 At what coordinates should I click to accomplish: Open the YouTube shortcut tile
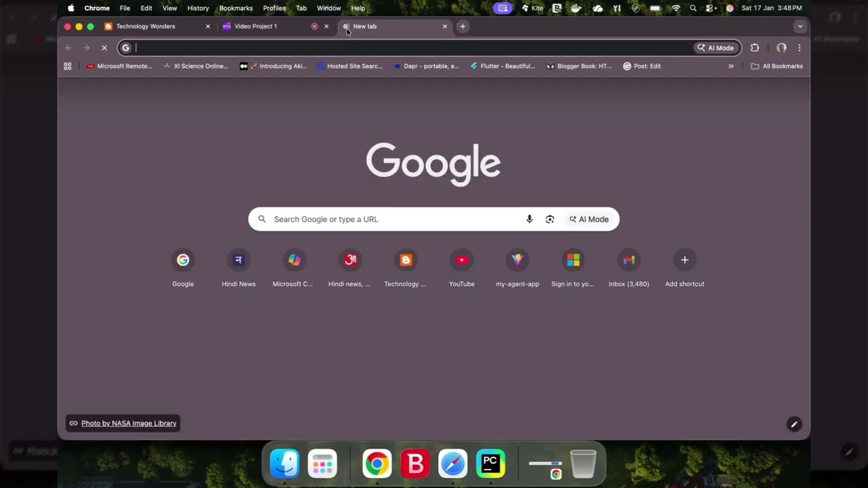(x=462, y=268)
